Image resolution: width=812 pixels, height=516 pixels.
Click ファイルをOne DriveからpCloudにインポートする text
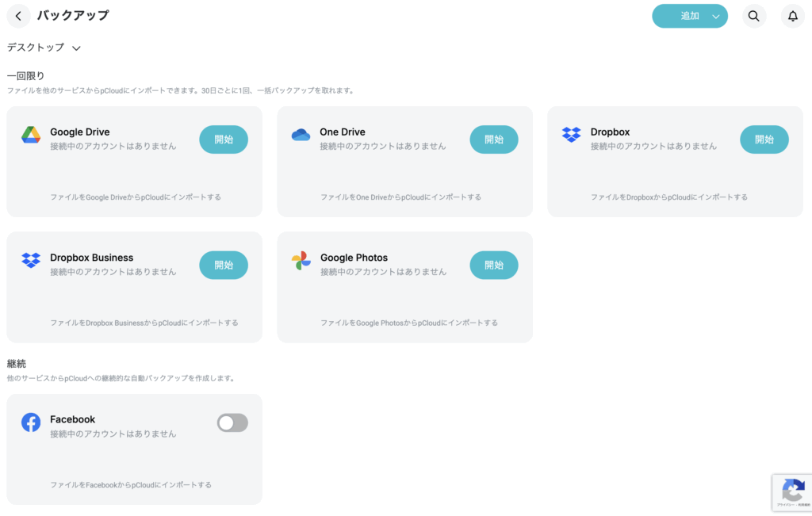[x=400, y=197]
